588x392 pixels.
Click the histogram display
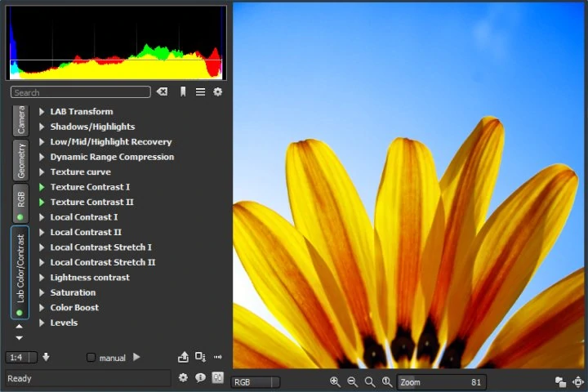(x=116, y=42)
